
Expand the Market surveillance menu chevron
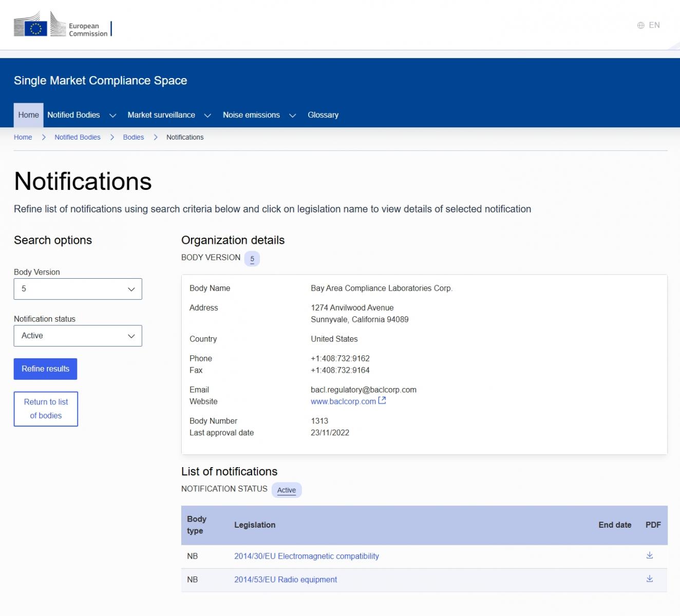[207, 115]
